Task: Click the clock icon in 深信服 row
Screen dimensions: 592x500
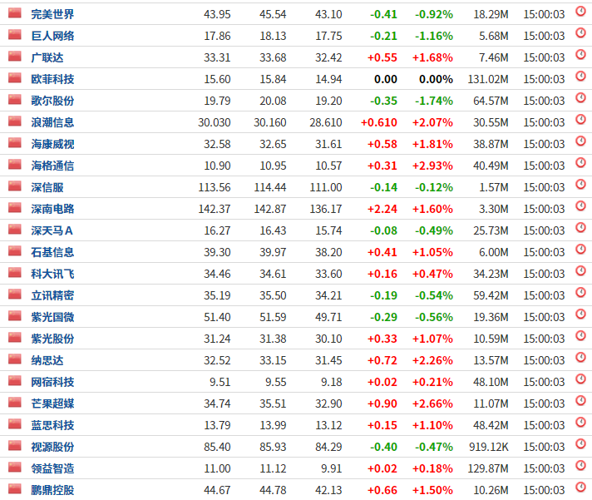Action: point(580,185)
